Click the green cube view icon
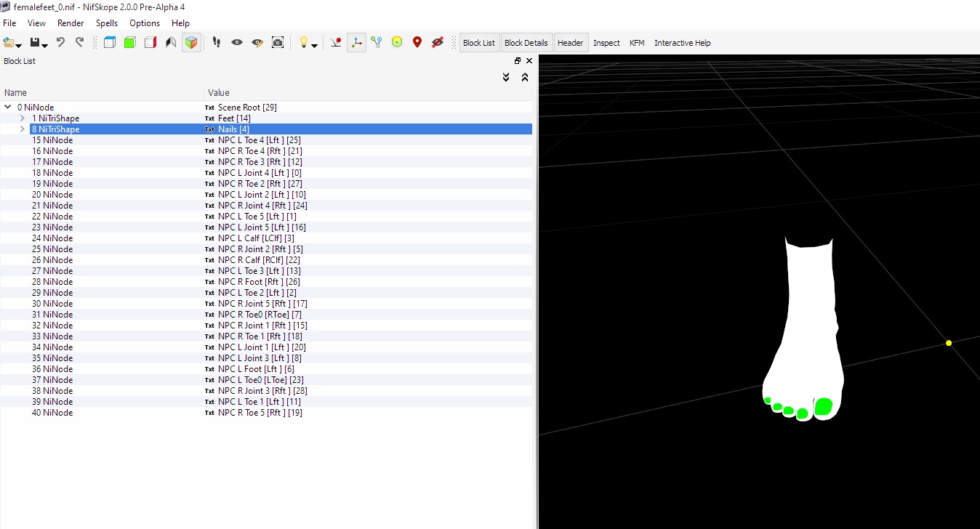The width and height of the screenshot is (980, 529). [129, 43]
